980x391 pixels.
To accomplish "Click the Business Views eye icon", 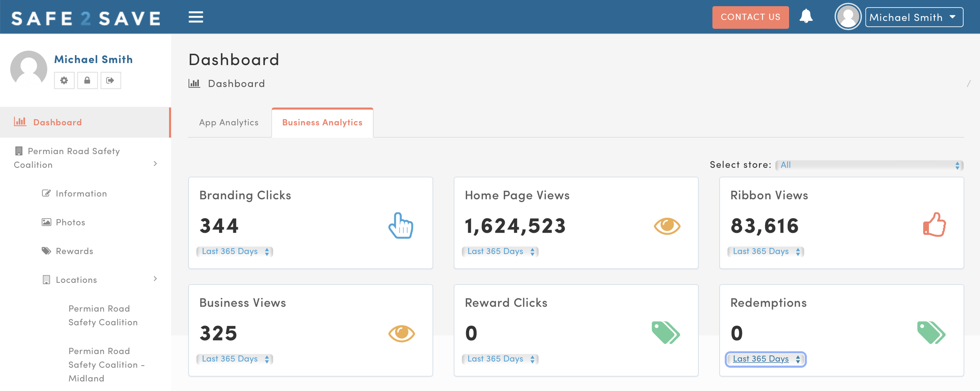I will pos(401,333).
